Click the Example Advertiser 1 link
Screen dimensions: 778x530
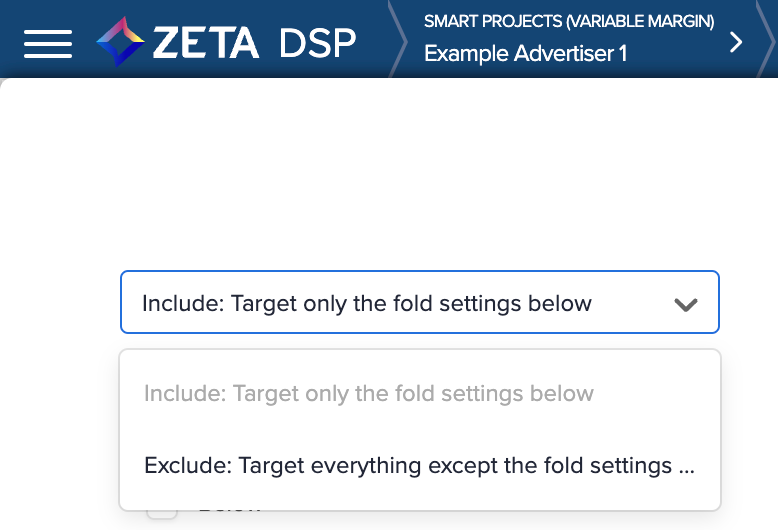[525, 54]
